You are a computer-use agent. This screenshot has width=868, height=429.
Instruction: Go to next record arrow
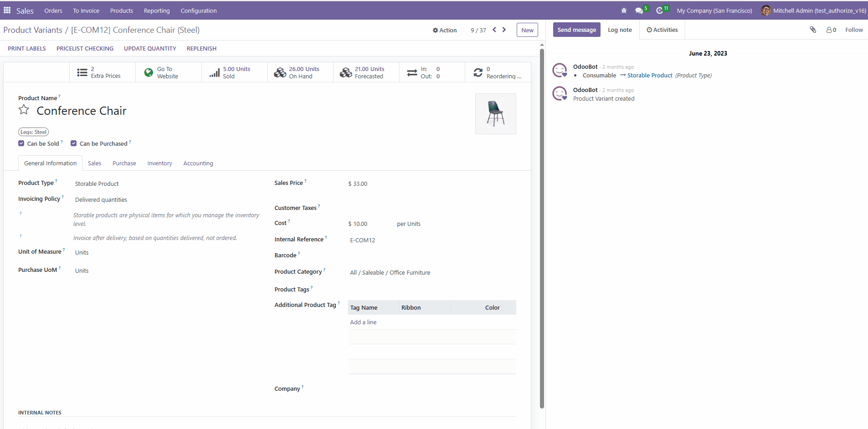tap(504, 30)
